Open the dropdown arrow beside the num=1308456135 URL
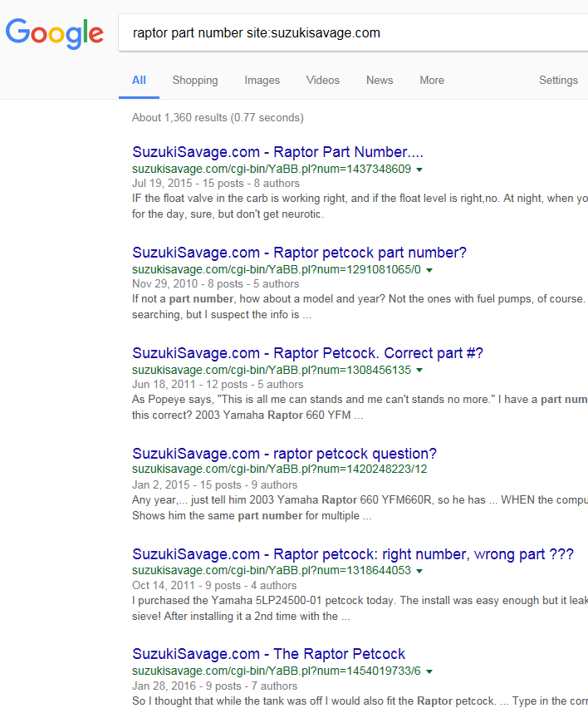 (419, 371)
